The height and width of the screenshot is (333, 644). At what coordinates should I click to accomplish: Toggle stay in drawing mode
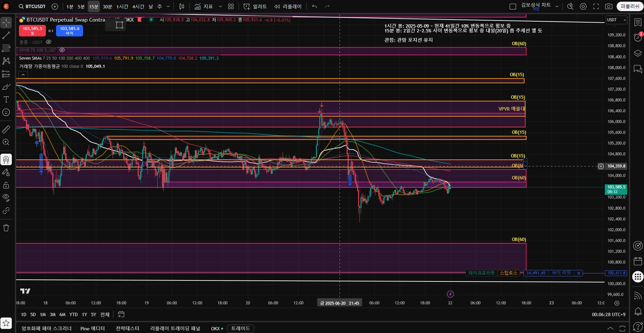[6, 172]
